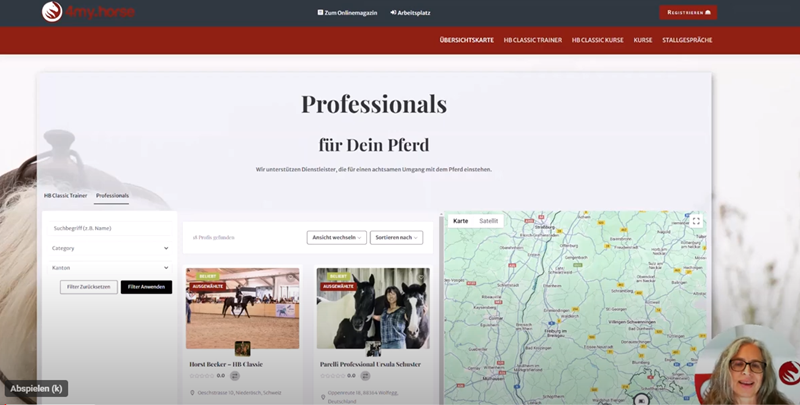Click compare icon on Horst Becker card
Screen dimensions: 800x405
[235, 375]
